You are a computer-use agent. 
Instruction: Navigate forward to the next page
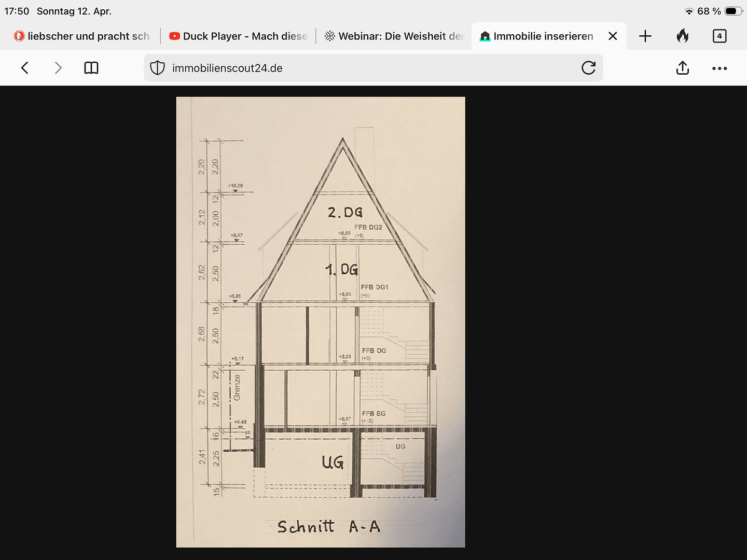click(58, 67)
